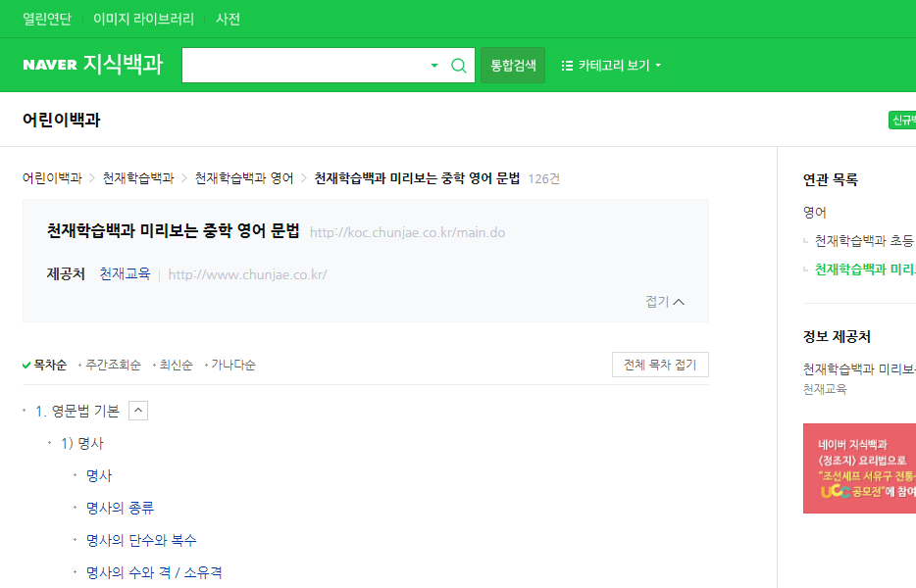Screen dimensions: 916x588
Task: Select 1) 명사 subsection
Action: pos(82,444)
